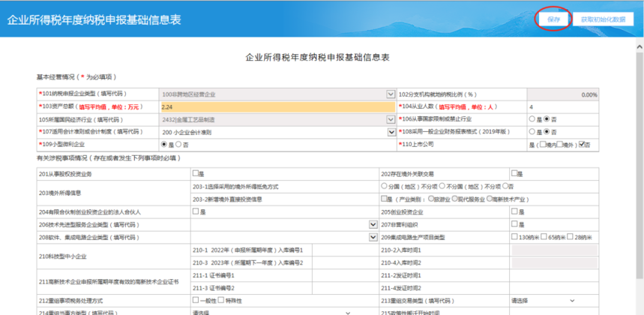Image resolution: width=644 pixels, height=315 pixels.
Task: Click the 保存 save button
Action: click(x=553, y=19)
